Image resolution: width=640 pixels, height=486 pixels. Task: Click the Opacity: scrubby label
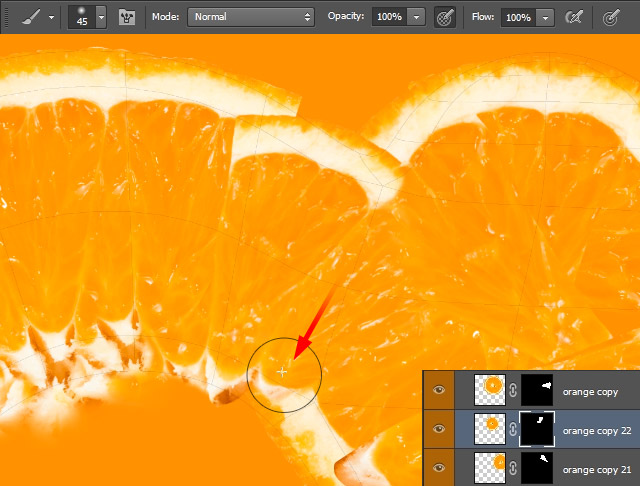tap(346, 16)
